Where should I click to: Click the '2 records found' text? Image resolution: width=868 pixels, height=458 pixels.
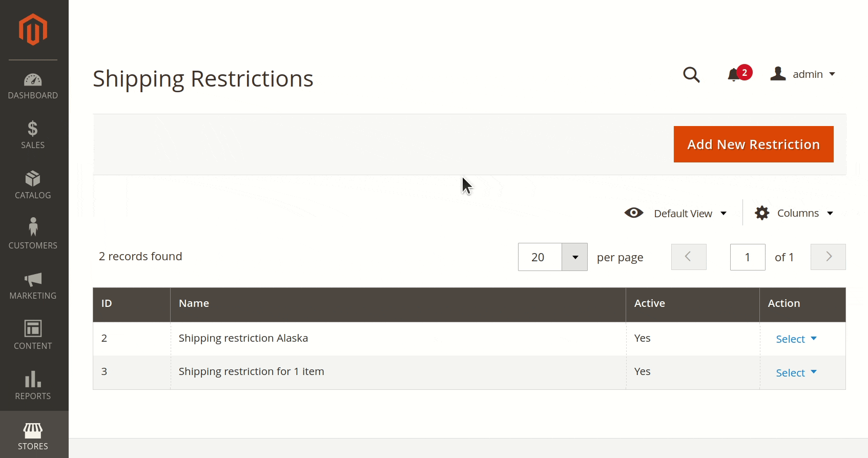point(140,256)
